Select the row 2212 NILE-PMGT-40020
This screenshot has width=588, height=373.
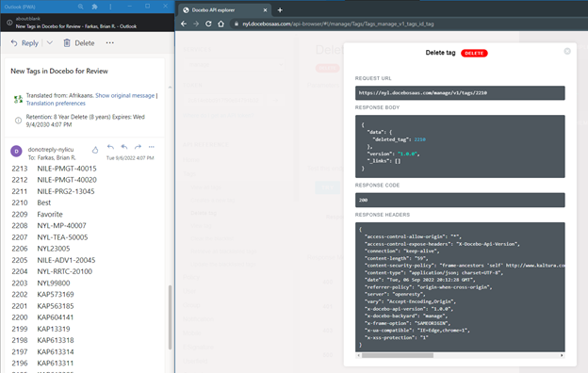click(54, 180)
